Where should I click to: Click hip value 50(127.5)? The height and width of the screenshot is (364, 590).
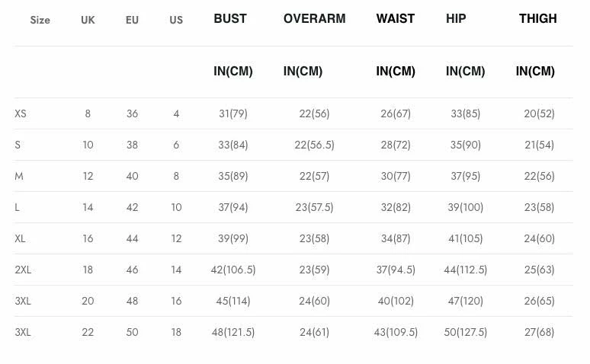465,333
